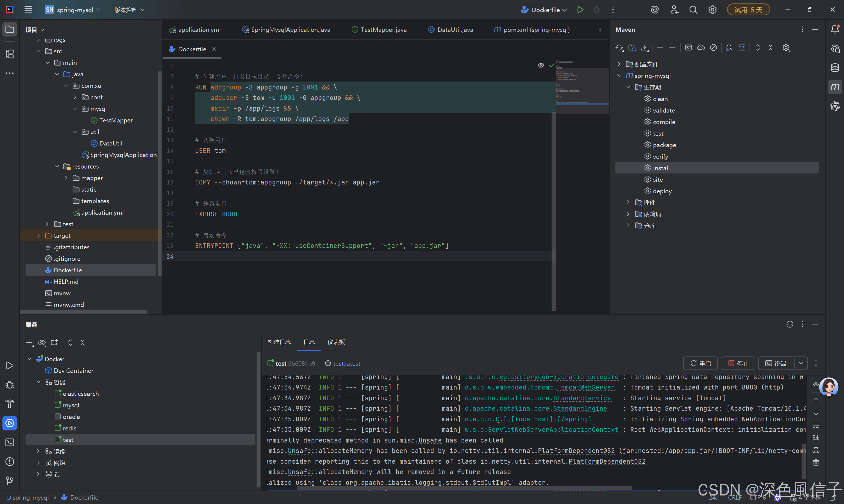844x504 pixels.
Task: Open Search Everywhere magnifier icon
Action: pyautogui.click(x=693, y=10)
